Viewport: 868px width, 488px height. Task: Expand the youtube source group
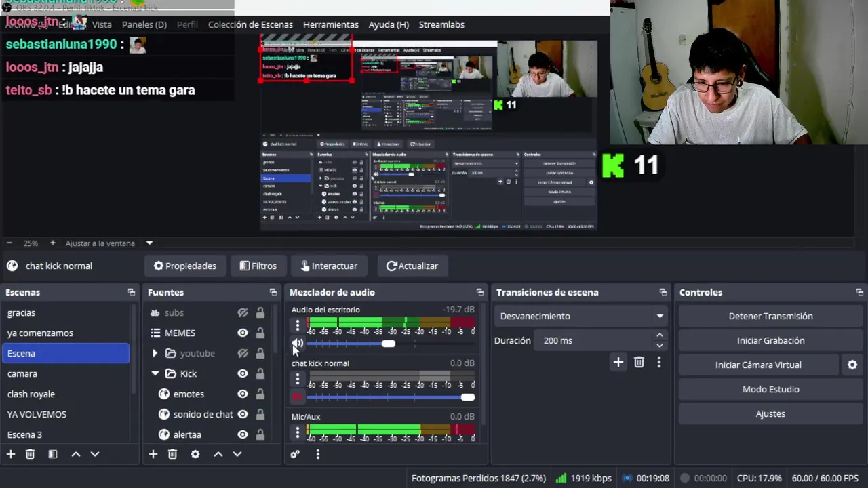(155, 353)
